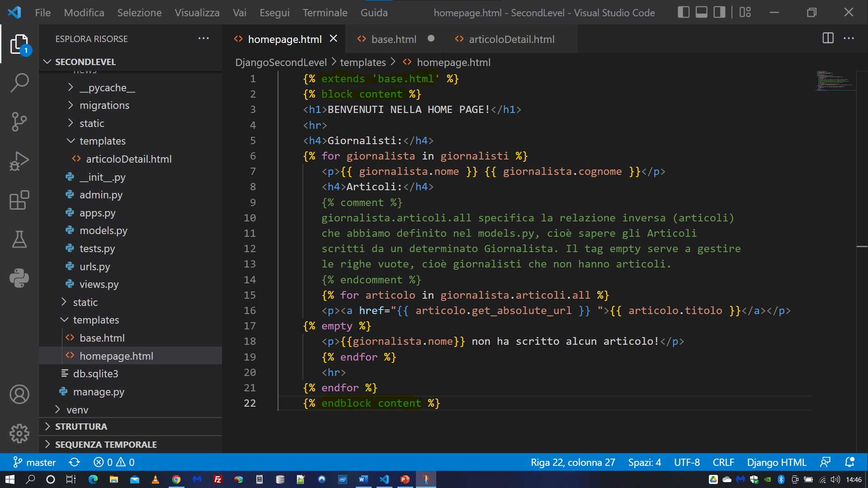Click Synchronize Changes icon in status bar

(x=74, y=462)
